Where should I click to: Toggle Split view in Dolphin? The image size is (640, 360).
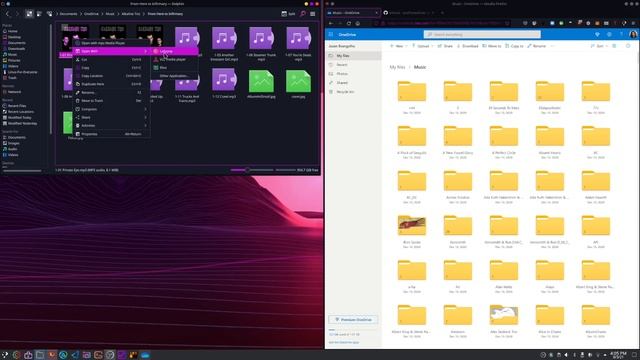pos(288,14)
